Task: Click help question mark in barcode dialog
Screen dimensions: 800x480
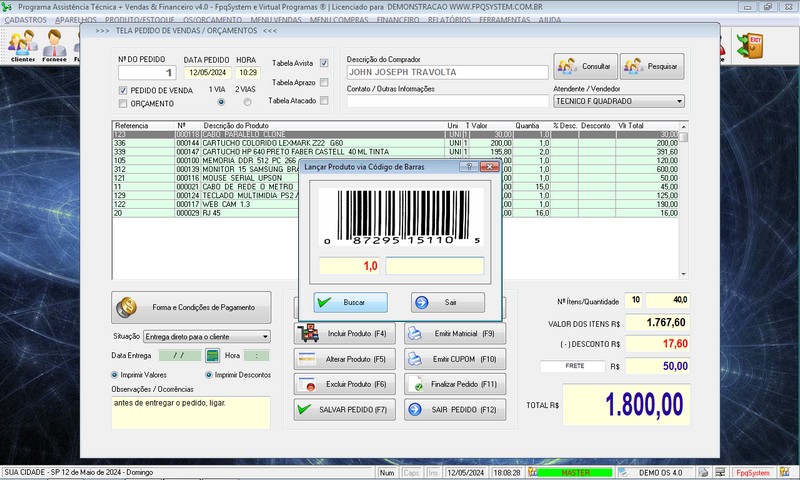Action: (x=469, y=167)
